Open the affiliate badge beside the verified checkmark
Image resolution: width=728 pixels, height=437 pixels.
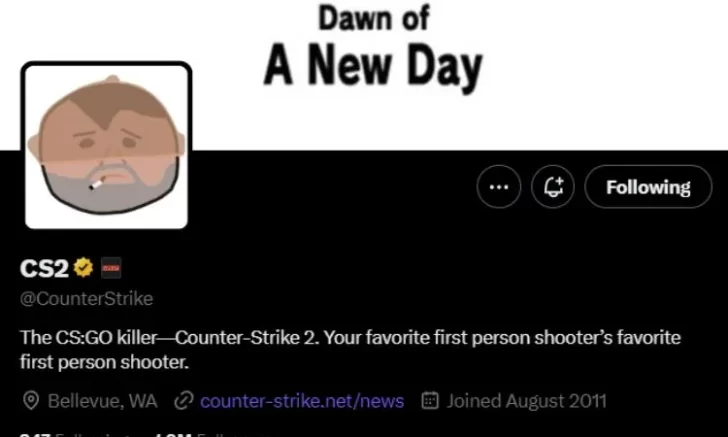click(111, 268)
